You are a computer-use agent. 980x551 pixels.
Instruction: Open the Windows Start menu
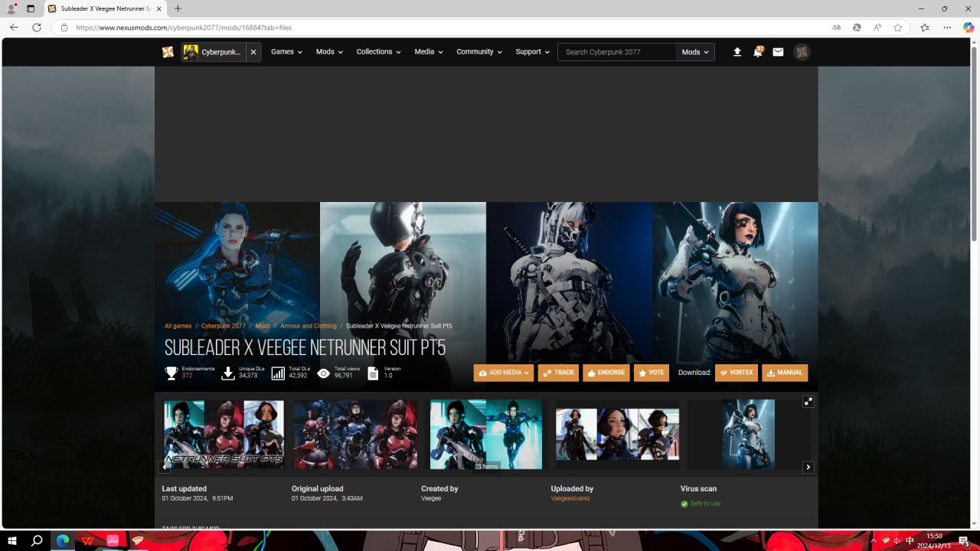12,540
